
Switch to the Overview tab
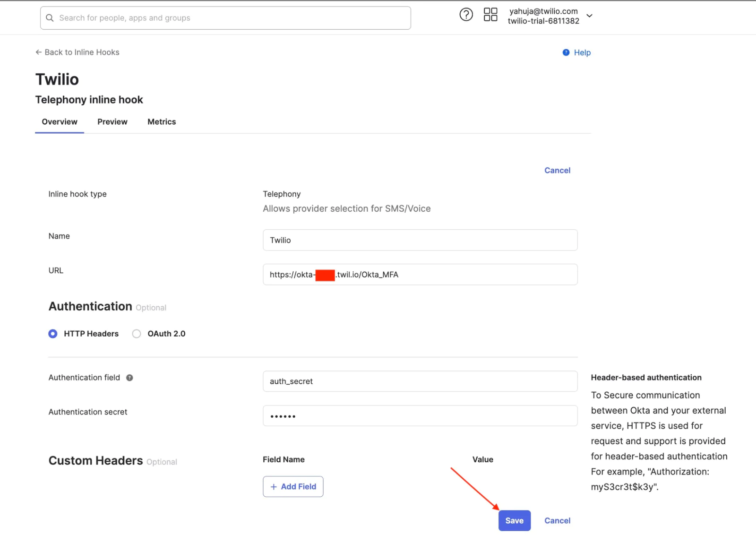[60, 122]
